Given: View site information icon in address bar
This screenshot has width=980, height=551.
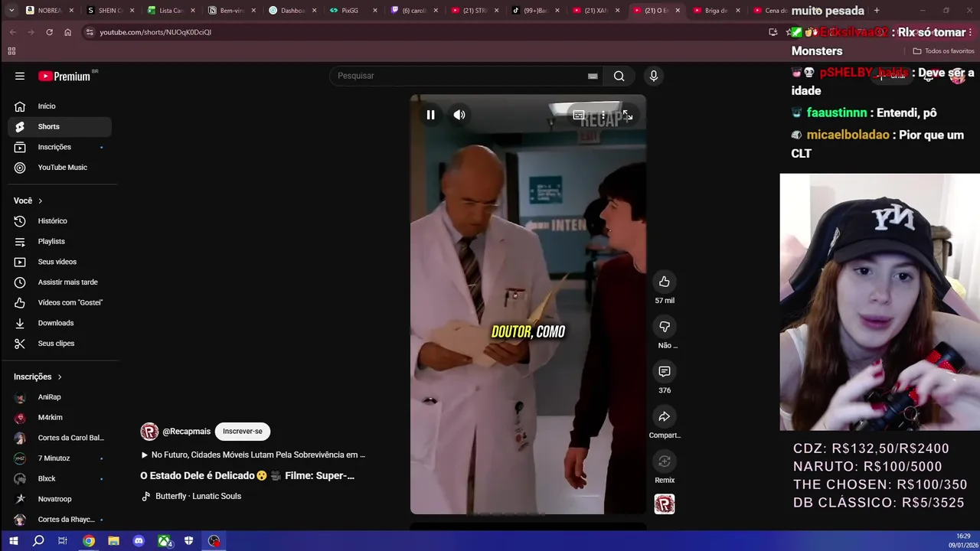Looking at the screenshot, I should pyautogui.click(x=90, y=32).
